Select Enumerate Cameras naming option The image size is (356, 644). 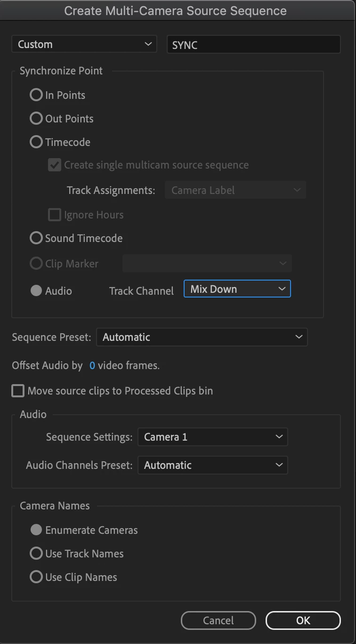coord(36,530)
